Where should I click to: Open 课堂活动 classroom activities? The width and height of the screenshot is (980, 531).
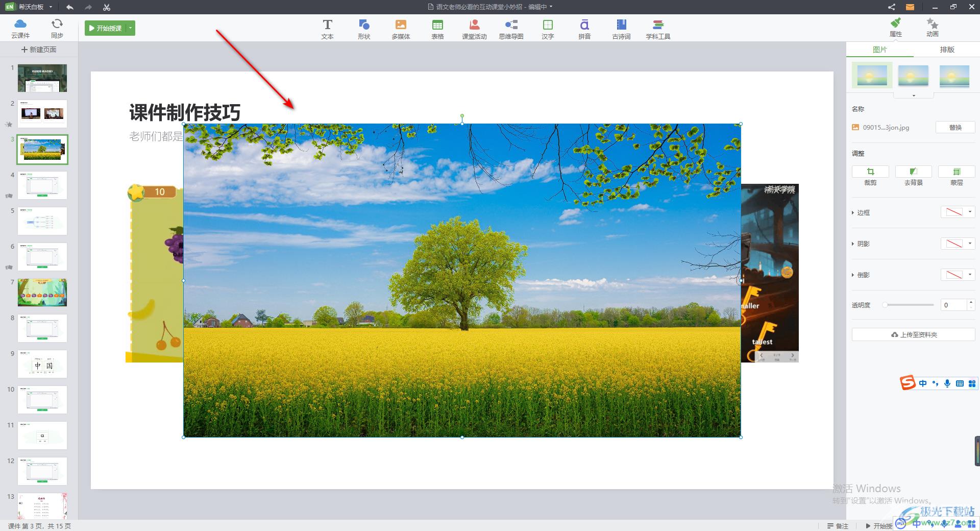click(x=474, y=29)
